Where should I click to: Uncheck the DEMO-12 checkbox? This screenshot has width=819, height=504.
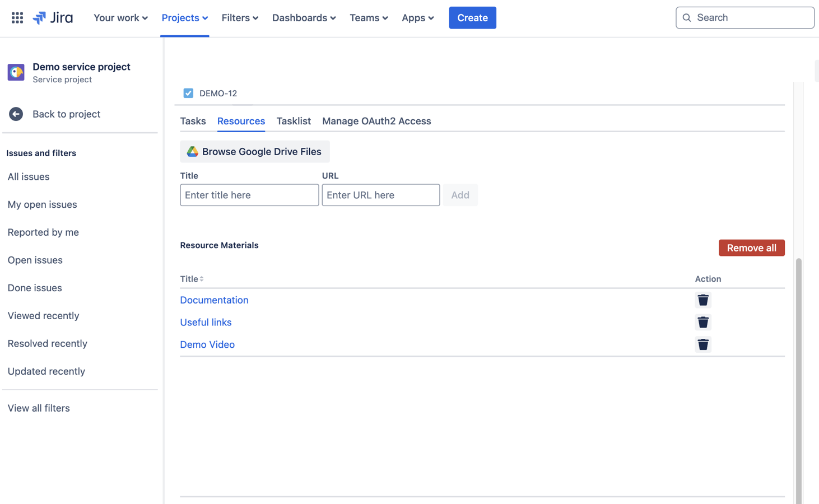click(x=188, y=93)
